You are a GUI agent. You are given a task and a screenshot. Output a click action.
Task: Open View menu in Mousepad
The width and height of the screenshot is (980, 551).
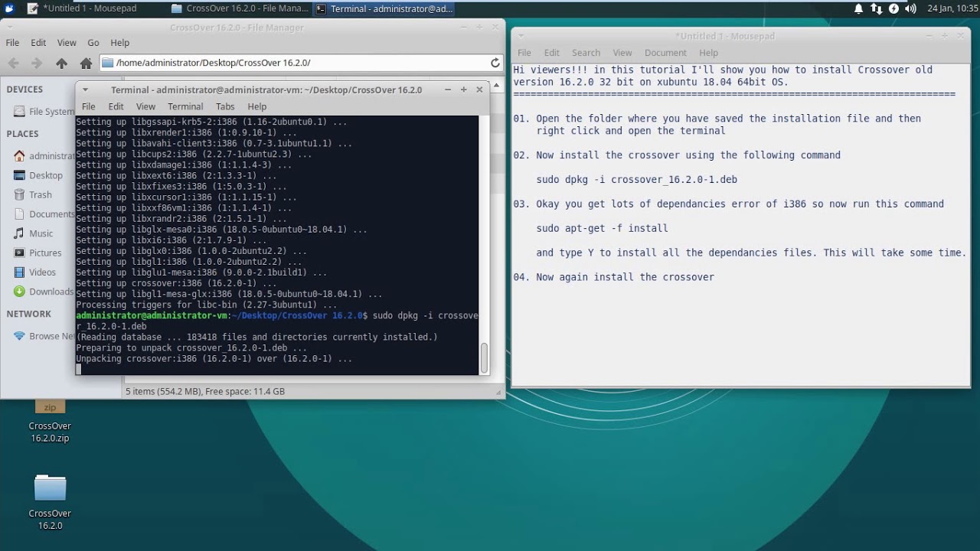tap(622, 53)
